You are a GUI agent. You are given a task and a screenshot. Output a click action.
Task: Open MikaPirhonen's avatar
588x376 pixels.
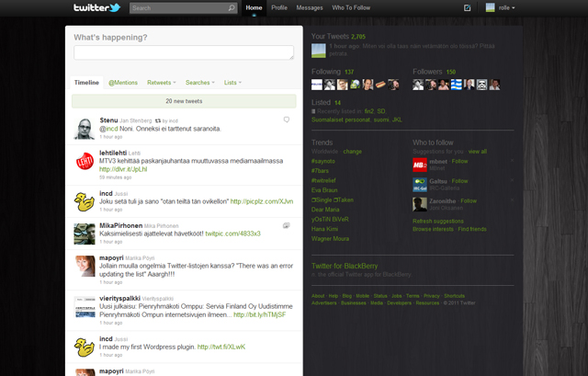pyautogui.click(x=85, y=234)
